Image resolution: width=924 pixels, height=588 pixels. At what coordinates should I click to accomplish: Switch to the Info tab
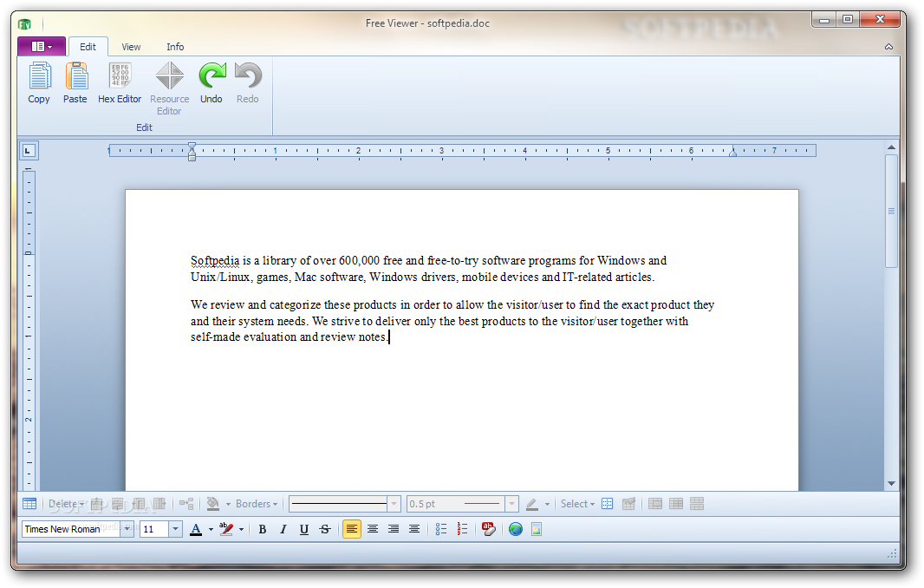click(175, 47)
